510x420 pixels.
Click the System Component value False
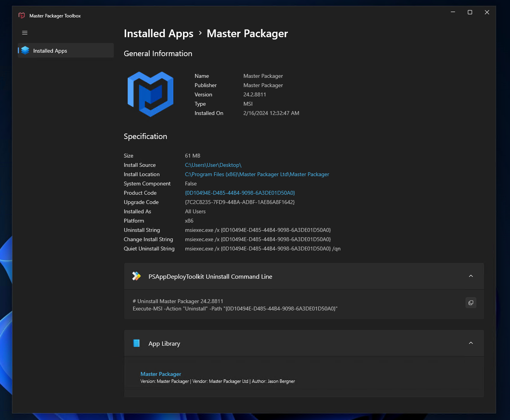(191, 183)
